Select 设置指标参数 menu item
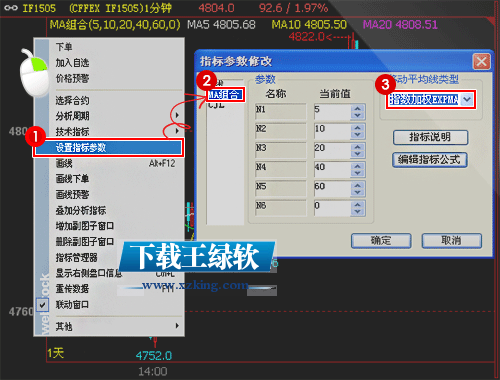500x380 pixels. [x=109, y=147]
